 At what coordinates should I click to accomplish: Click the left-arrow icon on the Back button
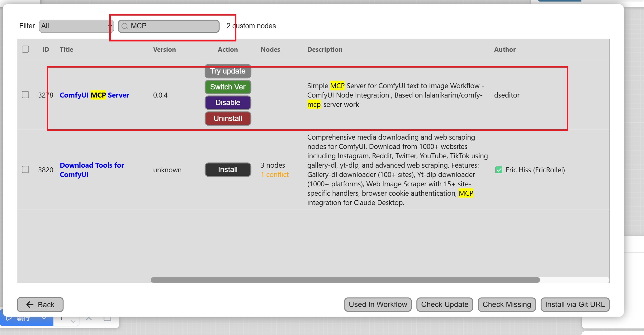point(30,304)
